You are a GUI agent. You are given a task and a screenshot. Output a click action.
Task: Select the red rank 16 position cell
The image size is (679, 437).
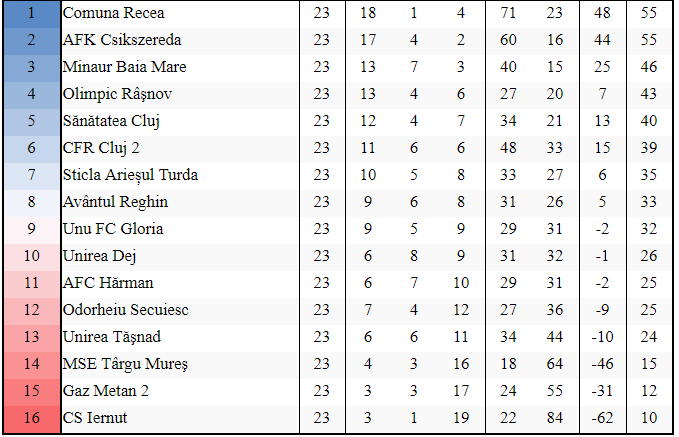(x=30, y=417)
